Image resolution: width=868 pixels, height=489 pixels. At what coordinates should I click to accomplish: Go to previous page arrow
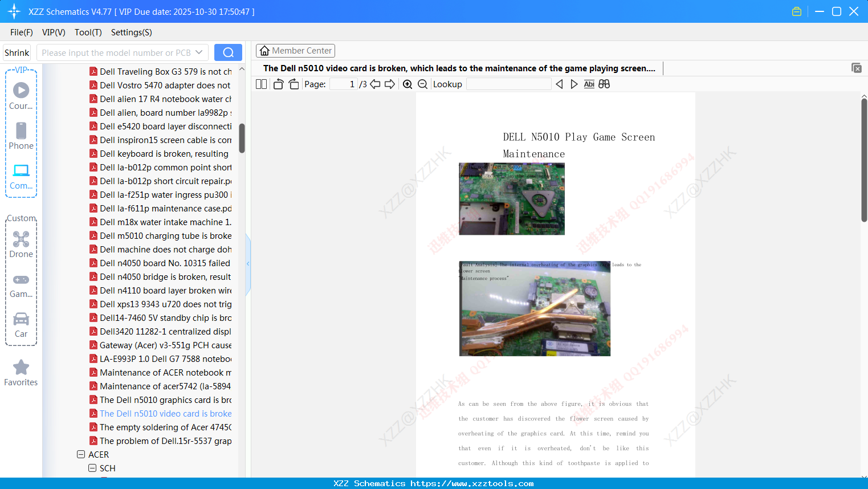pyautogui.click(x=375, y=84)
